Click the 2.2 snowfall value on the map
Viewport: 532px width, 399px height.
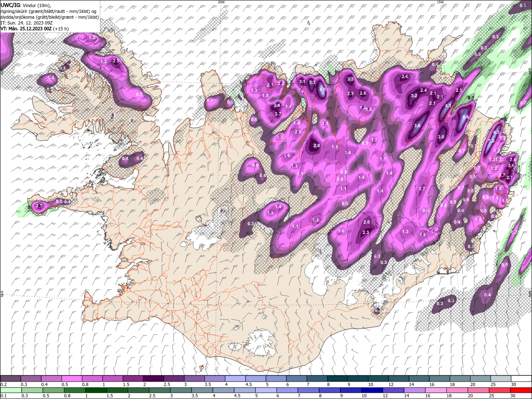[x=281, y=84]
